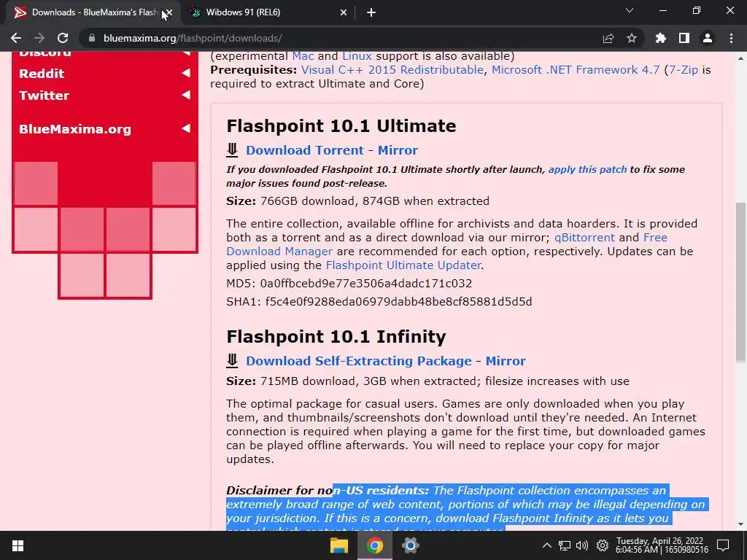Open the Linux support link
Image resolution: width=747 pixels, height=560 pixels.
(357, 56)
